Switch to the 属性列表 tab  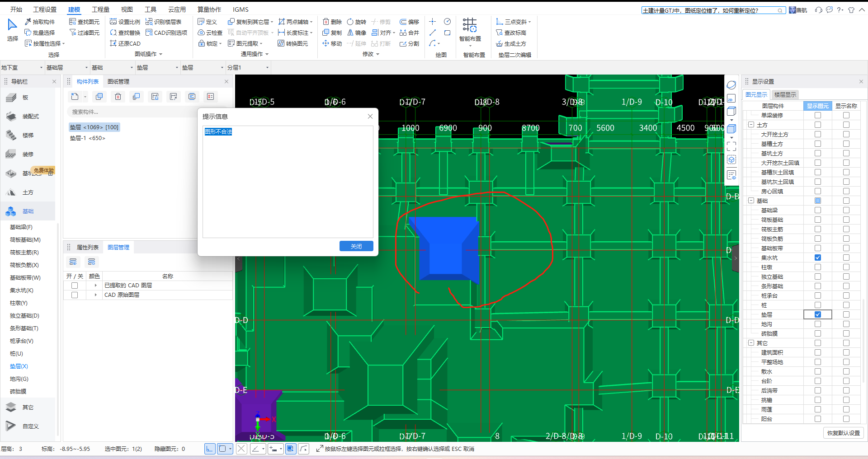pos(87,247)
